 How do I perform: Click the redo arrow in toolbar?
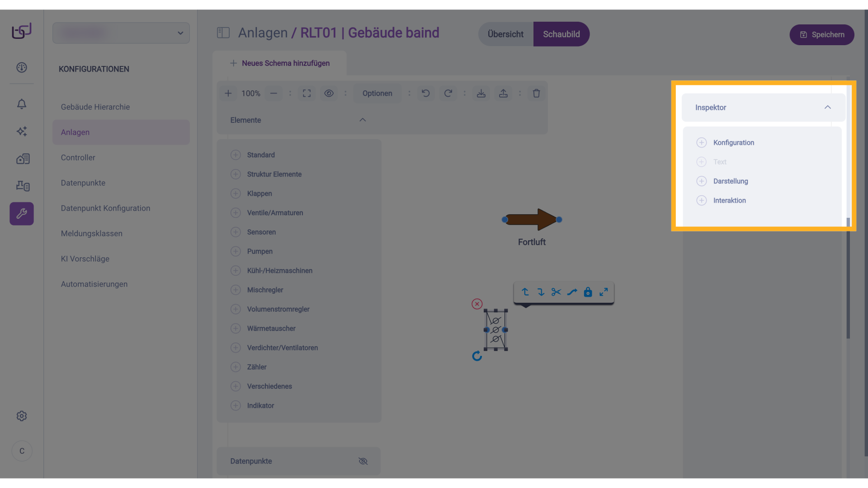click(x=448, y=93)
